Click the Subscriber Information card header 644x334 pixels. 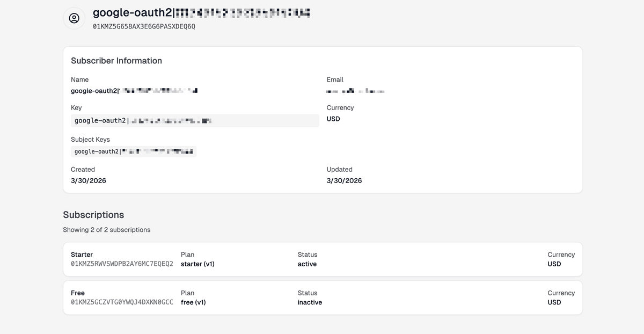click(116, 61)
